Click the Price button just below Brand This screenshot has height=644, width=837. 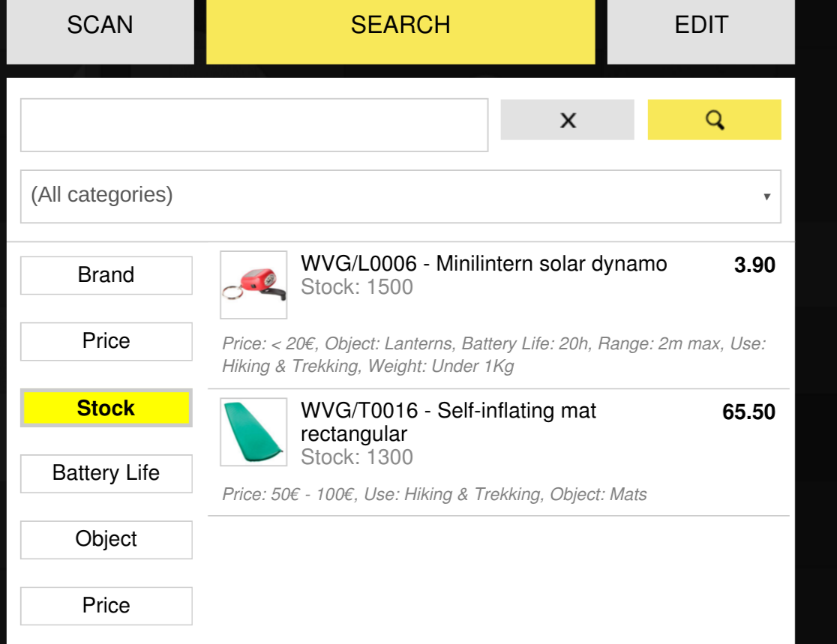coord(106,341)
